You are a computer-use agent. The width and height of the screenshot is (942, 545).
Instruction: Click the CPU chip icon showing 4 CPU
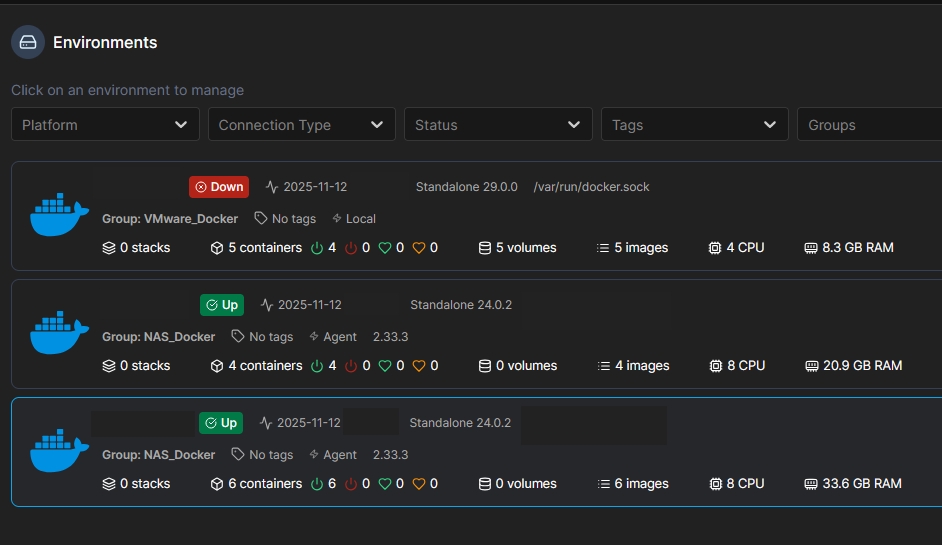click(715, 248)
